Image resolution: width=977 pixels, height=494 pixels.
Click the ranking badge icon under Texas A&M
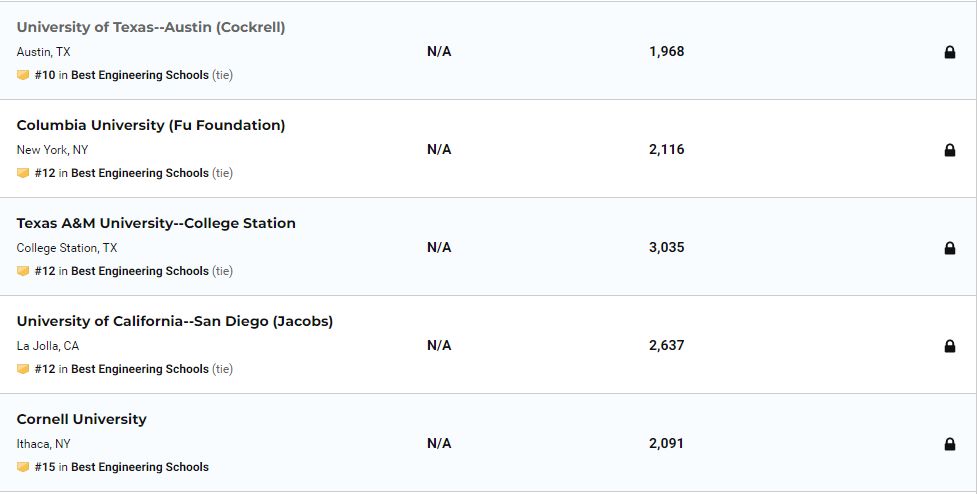coord(23,271)
